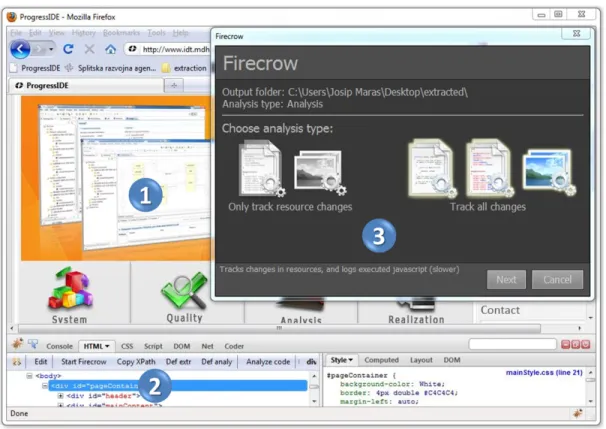Click the Def extr button
This screenshot has height=429, width=606.
[178, 362]
